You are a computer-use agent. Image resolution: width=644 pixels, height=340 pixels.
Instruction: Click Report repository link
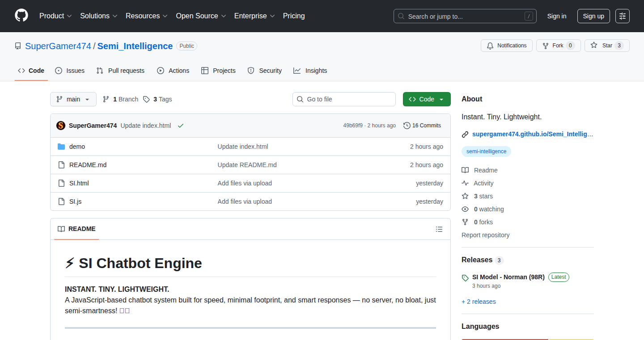pyautogui.click(x=486, y=235)
